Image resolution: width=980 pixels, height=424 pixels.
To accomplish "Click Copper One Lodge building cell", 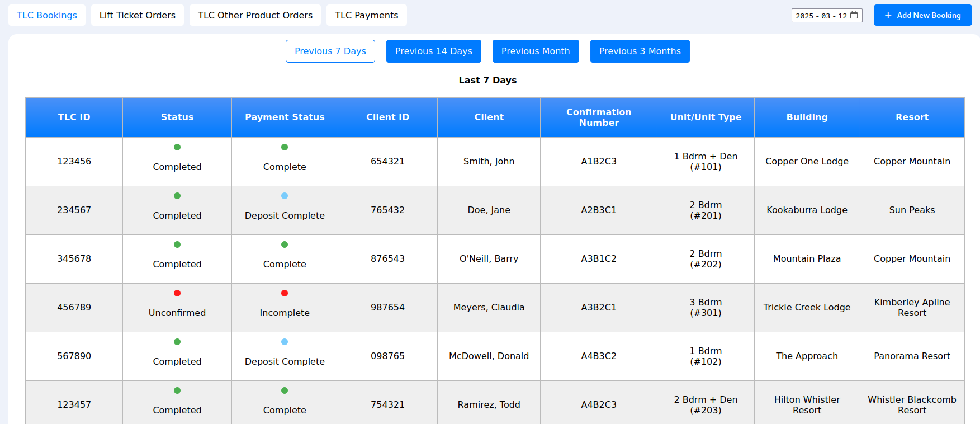I will [x=807, y=162].
